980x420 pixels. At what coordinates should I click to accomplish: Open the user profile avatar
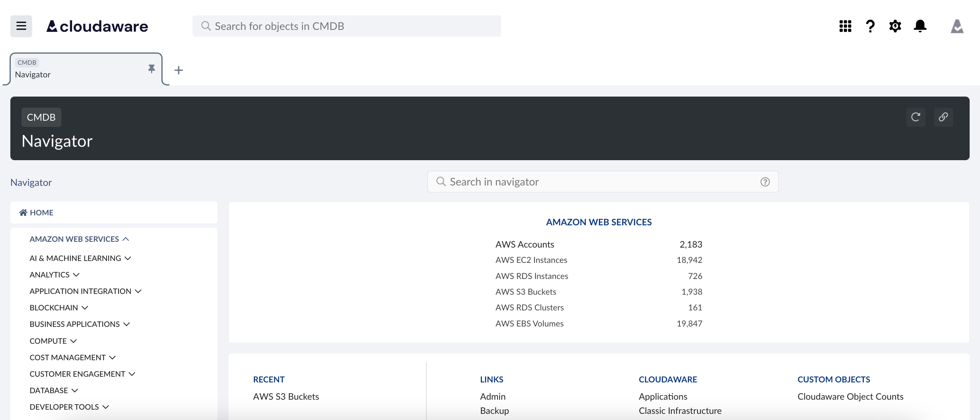point(957,26)
